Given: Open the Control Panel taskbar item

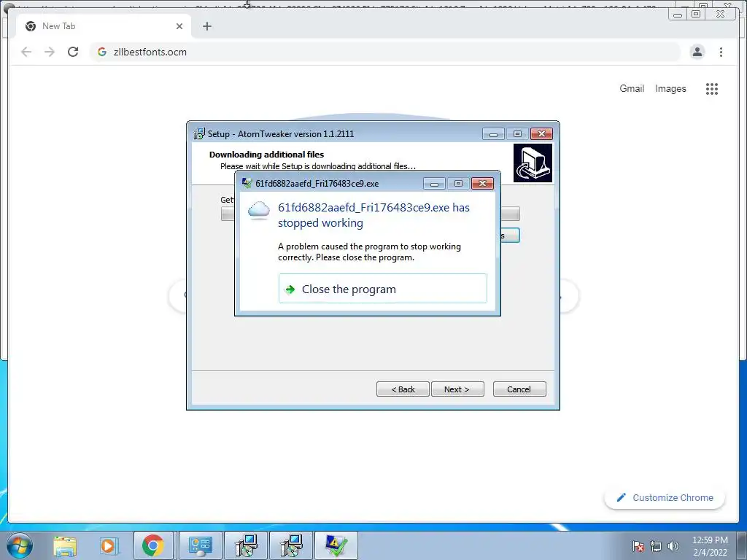Looking at the screenshot, I should 200,545.
